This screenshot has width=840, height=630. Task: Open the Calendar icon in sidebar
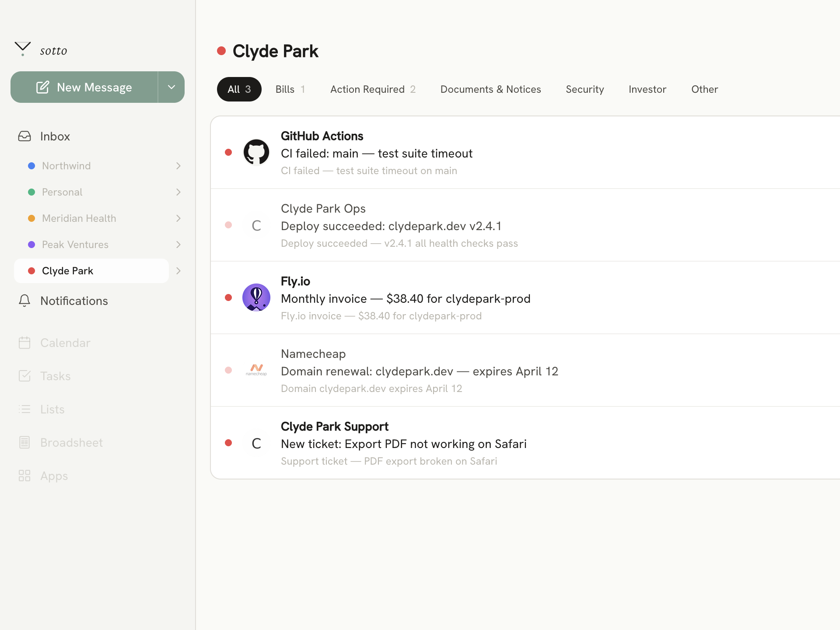(24, 343)
